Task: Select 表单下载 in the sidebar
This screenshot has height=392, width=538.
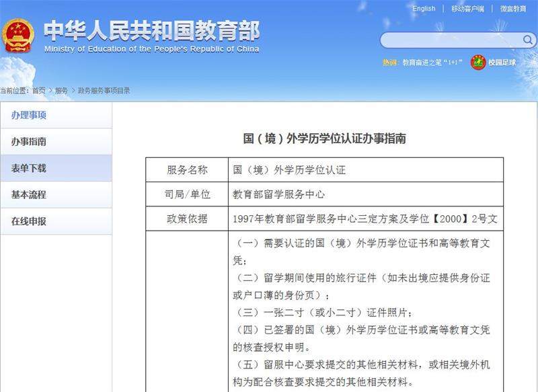Action: 56,168
